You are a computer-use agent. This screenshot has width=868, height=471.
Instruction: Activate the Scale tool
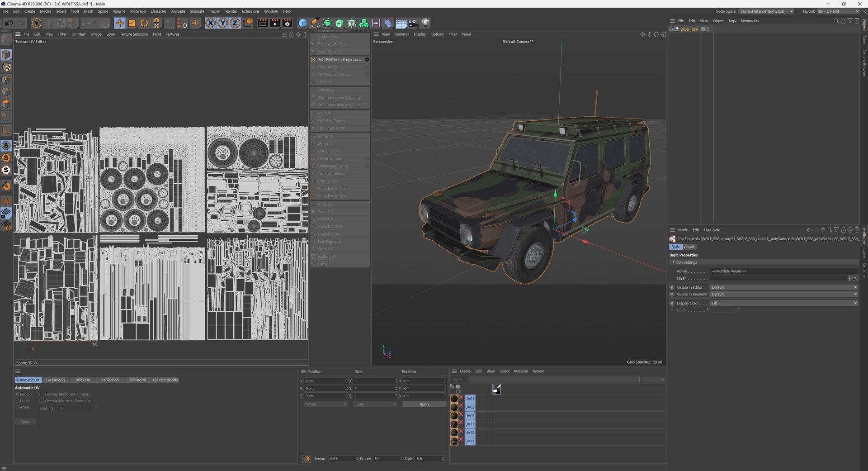pyautogui.click(x=132, y=23)
